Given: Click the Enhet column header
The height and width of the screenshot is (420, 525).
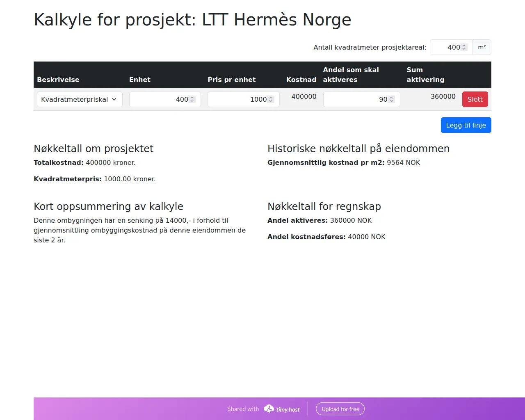Looking at the screenshot, I should (x=140, y=80).
